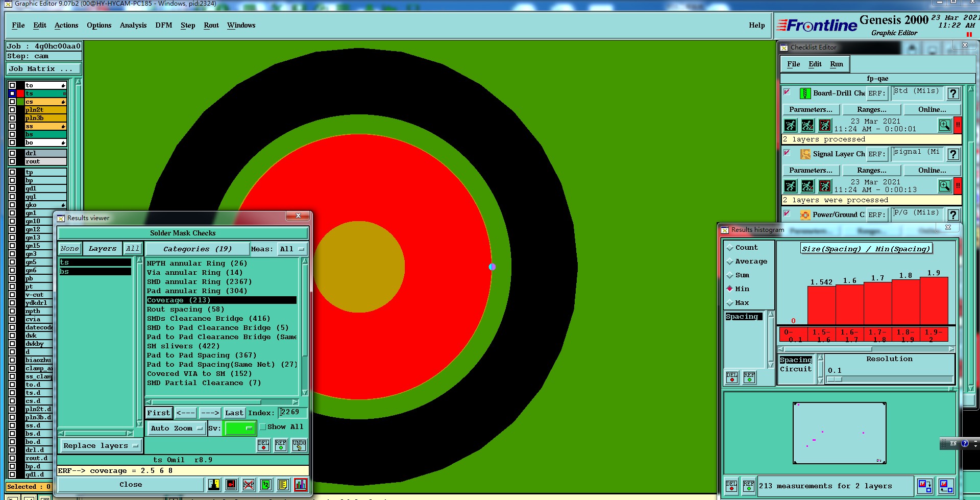
Task: Toggle the Power/Ground check checkbox
Action: (x=787, y=213)
